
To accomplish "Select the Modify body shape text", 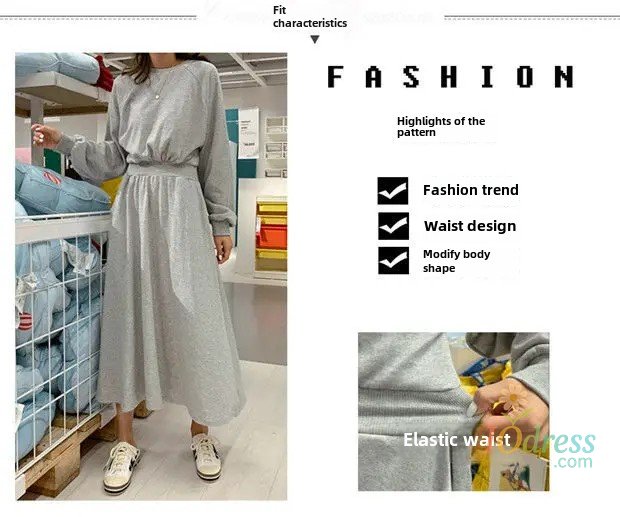I will click(456, 261).
